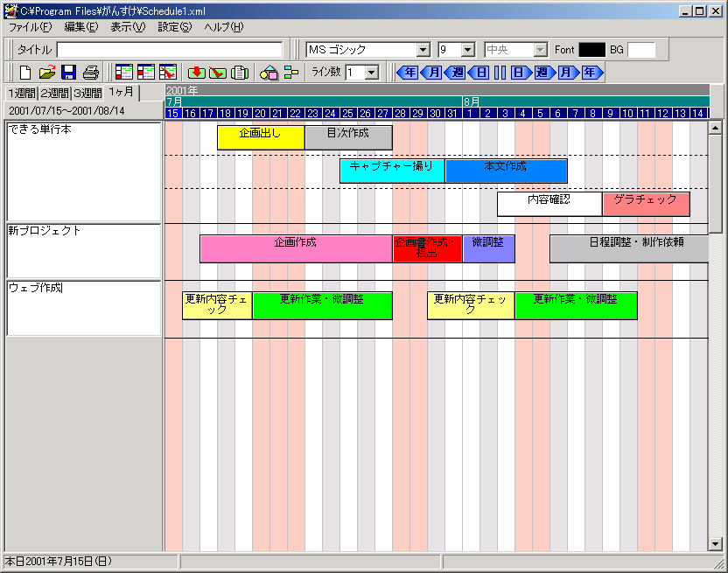Save the schedule with the floppy disk icon
This screenshot has width=728, height=573.
click(x=68, y=73)
